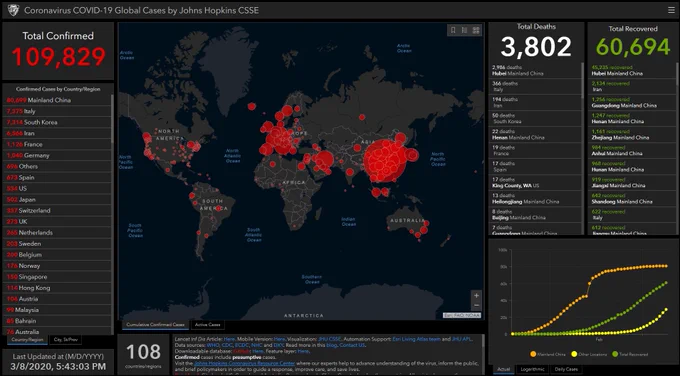The width and height of the screenshot is (680, 376).
Task: Select 7,314 South Korea row
Action: (x=57, y=122)
